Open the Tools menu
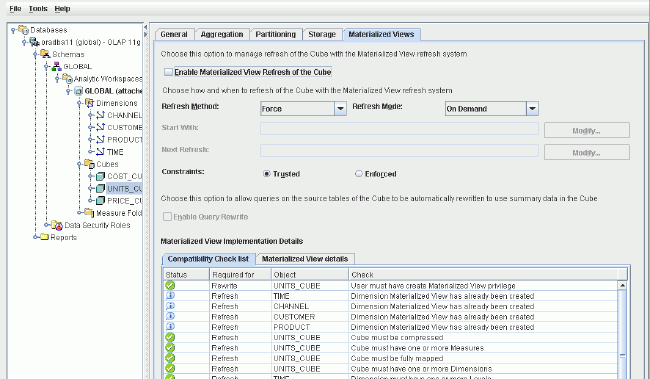650x379 pixels. (x=38, y=9)
